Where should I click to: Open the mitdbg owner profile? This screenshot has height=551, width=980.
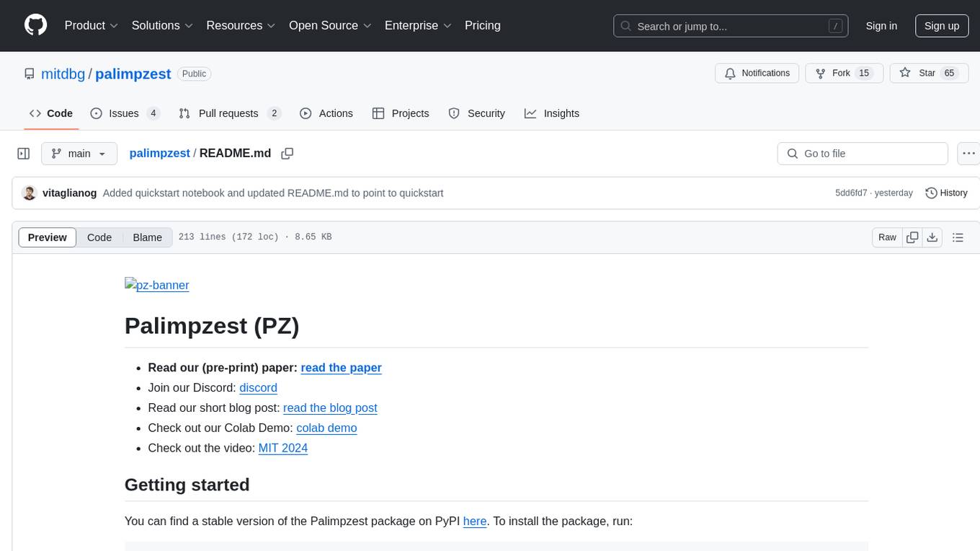63,74
